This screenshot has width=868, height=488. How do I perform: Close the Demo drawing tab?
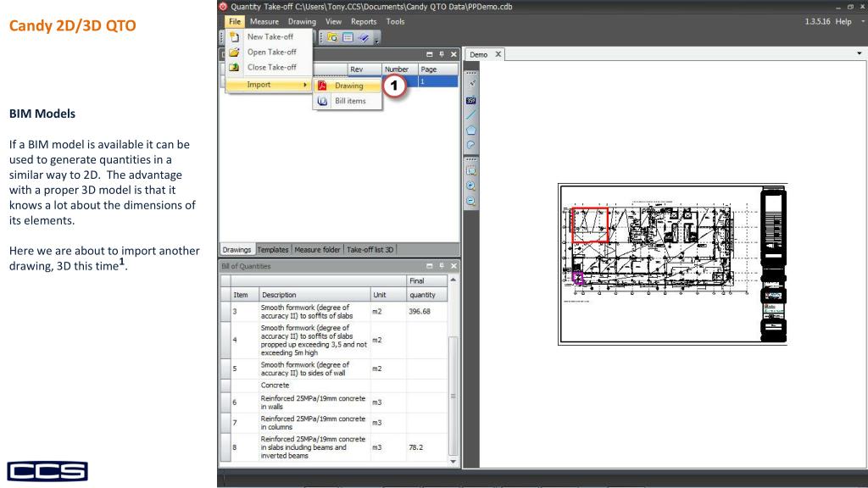click(498, 54)
